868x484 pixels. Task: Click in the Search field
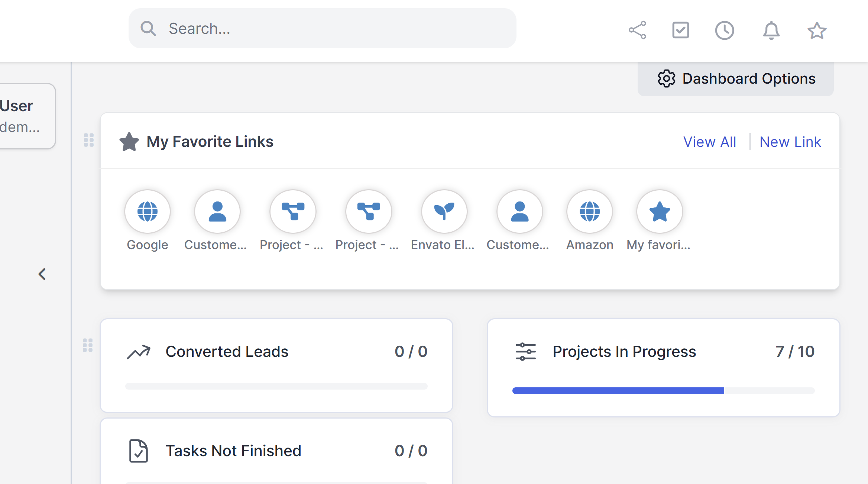[x=323, y=29]
